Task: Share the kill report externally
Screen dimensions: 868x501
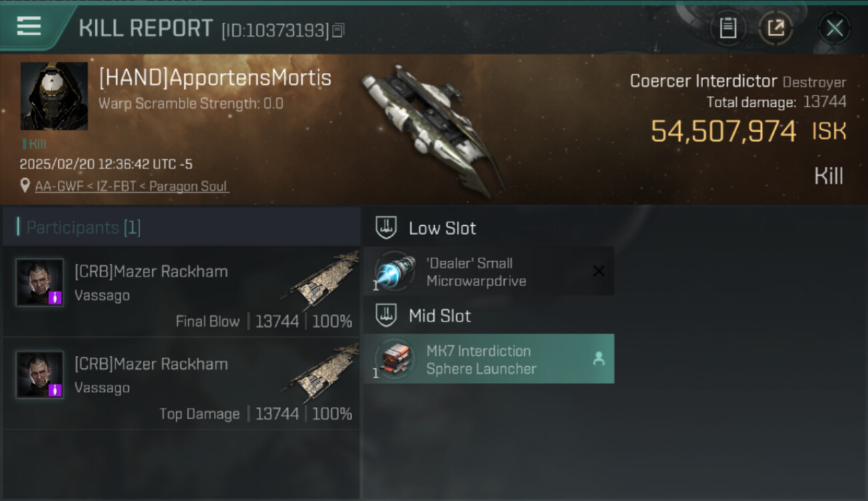Action: click(776, 28)
